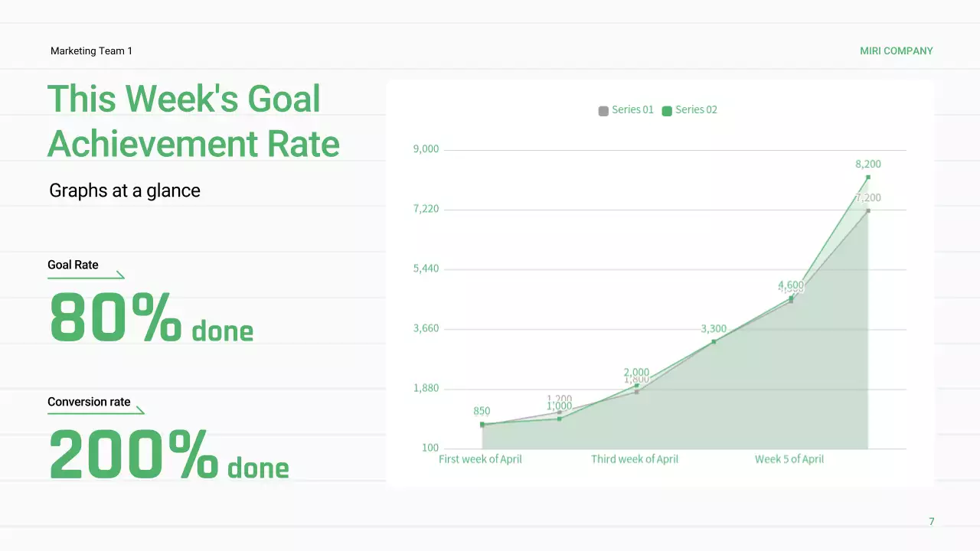Click the 7,200 data point marker

click(868, 210)
